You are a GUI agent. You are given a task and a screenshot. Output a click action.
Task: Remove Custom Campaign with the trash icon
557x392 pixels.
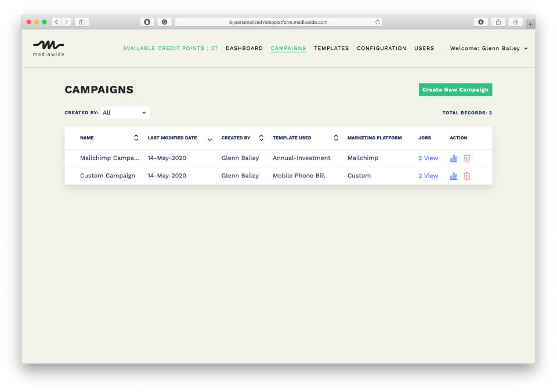(x=467, y=176)
